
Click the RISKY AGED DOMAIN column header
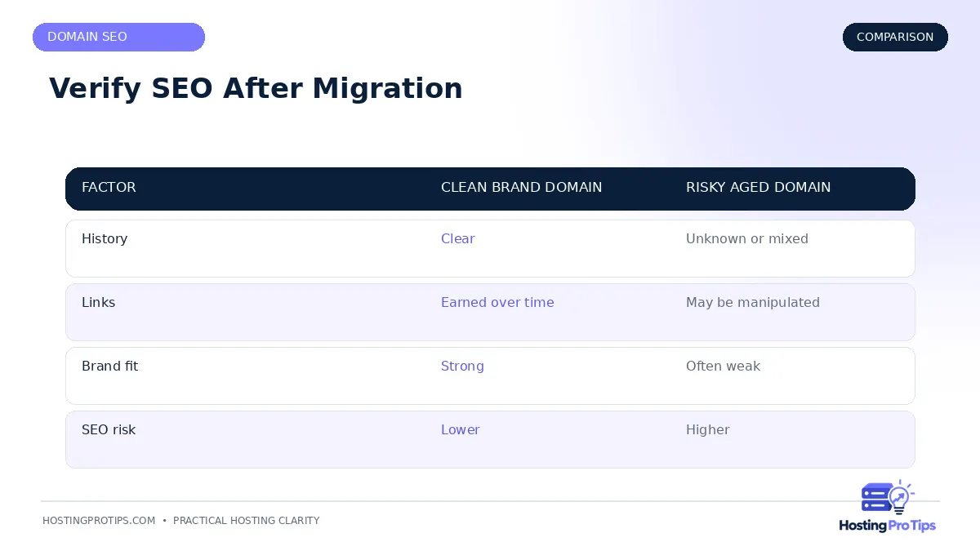coord(758,188)
